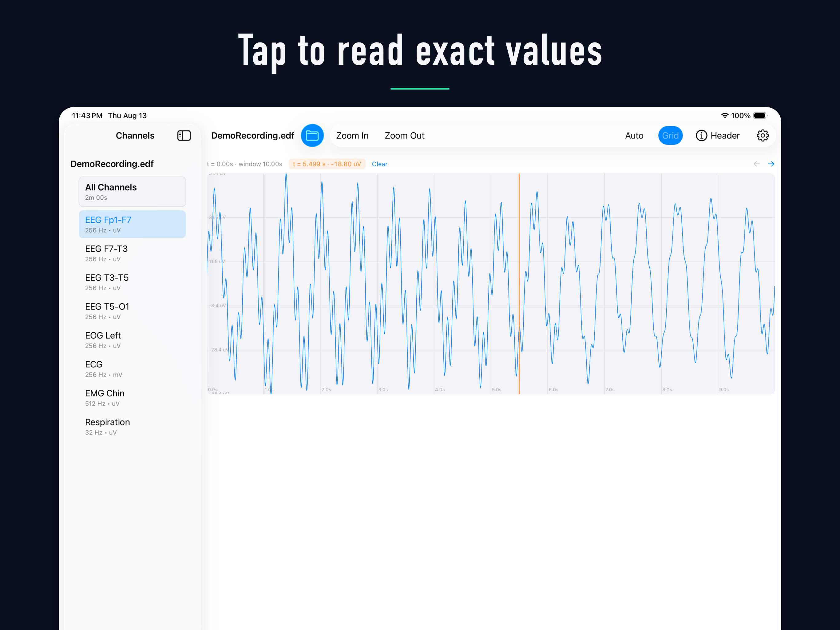This screenshot has height=630, width=840.
Task: Select All Channels entry
Action: click(132, 192)
